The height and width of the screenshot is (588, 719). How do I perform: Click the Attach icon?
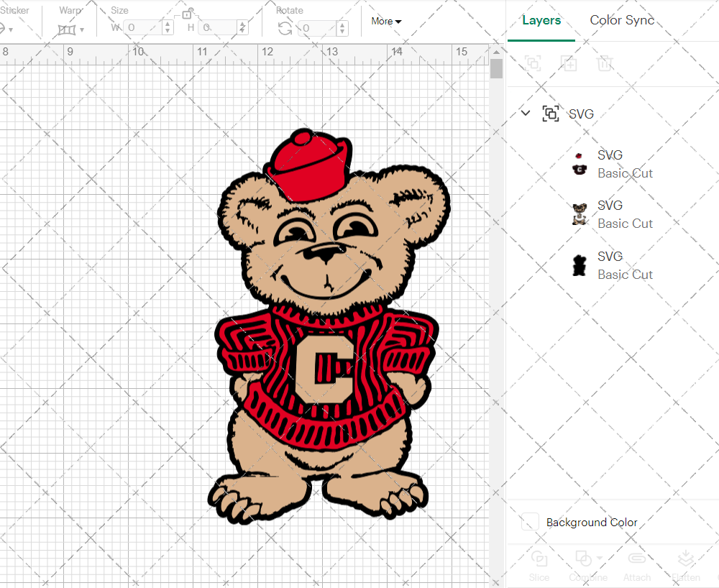[x=637, y=559]
